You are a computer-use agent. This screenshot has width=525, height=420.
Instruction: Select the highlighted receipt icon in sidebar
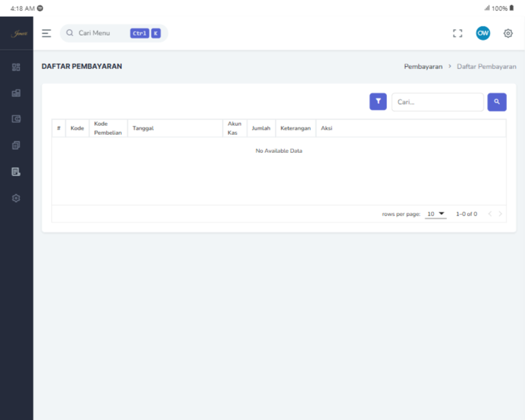[x=16, y=172]
